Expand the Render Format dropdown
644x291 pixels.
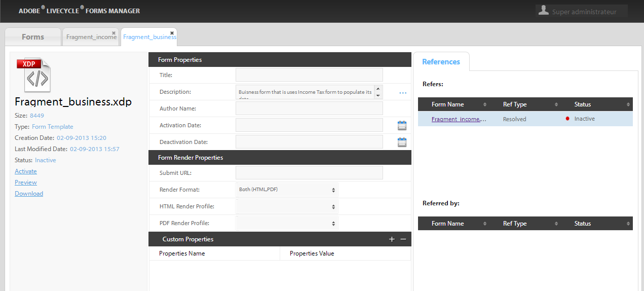click(x=287, y=190)
